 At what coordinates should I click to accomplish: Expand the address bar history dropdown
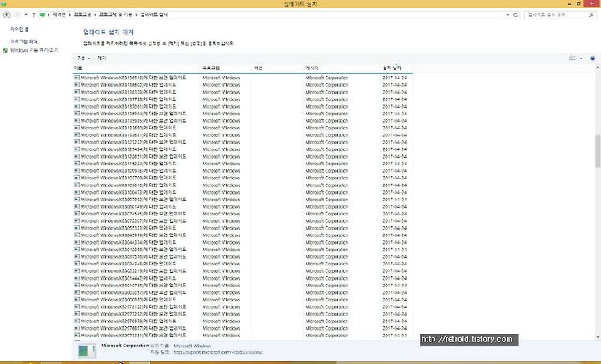508,14
